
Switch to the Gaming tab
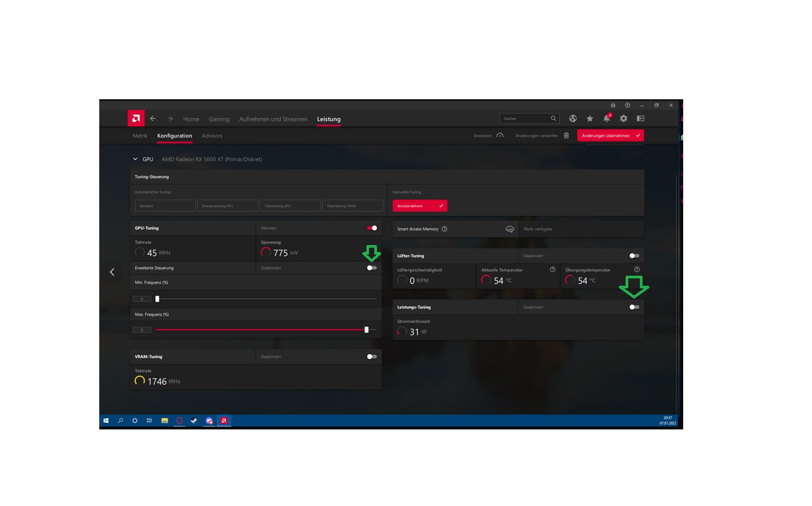point(219,119)
